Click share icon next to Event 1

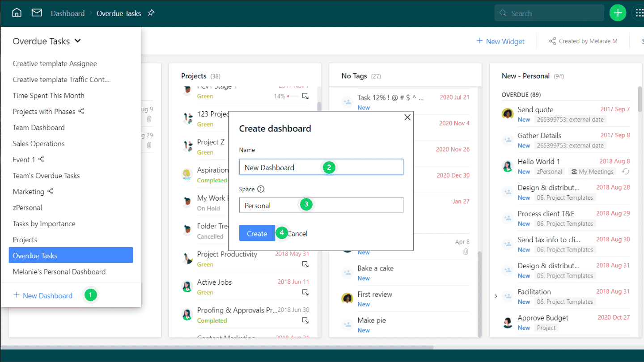[x=41, y=159]
